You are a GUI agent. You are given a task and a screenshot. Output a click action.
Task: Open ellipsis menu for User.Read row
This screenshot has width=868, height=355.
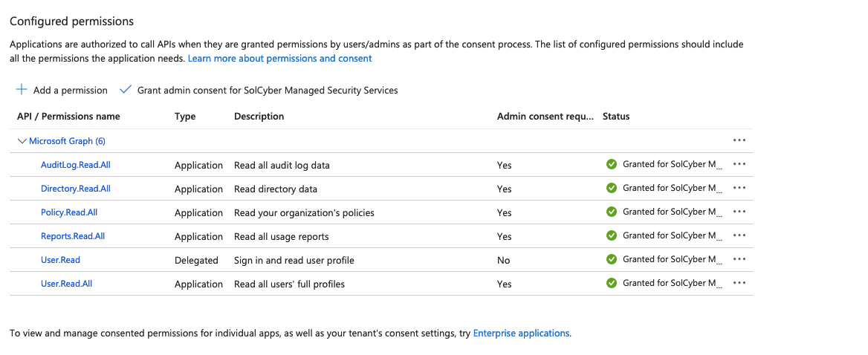coord(739,259)
